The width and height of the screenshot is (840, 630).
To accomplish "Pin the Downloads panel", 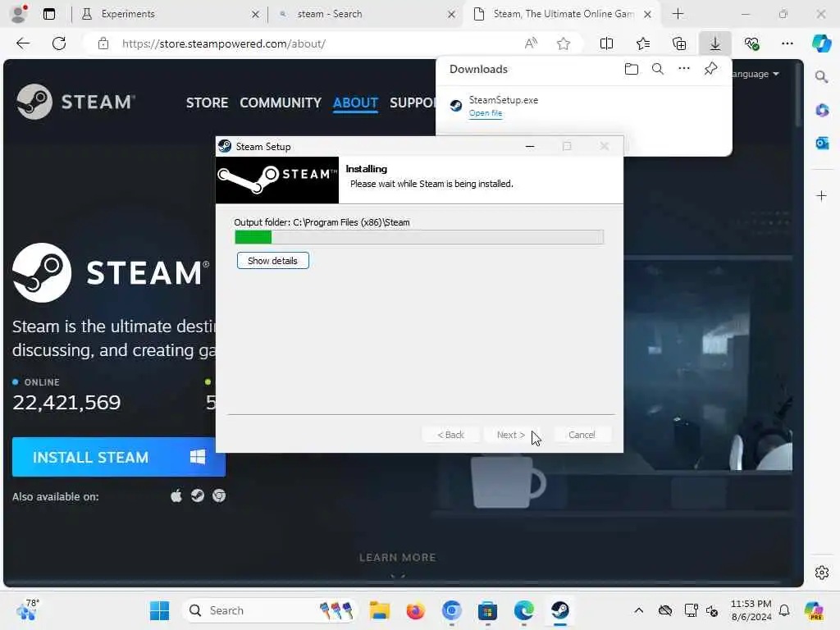I will point(711,69).
